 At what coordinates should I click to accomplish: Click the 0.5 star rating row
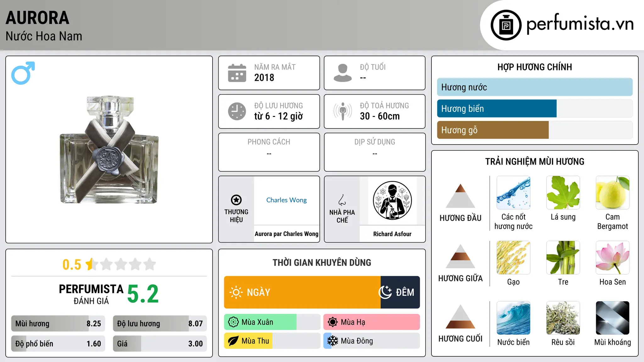(x=109, y=264)
